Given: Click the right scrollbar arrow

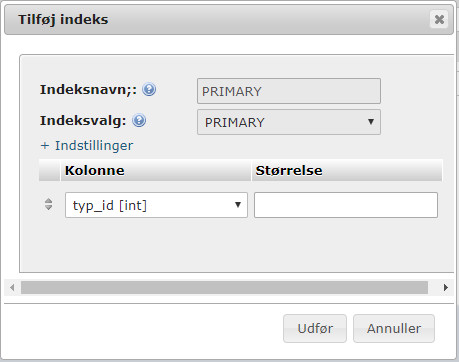Looking at the screenshot, I should (x=446, y=287).
